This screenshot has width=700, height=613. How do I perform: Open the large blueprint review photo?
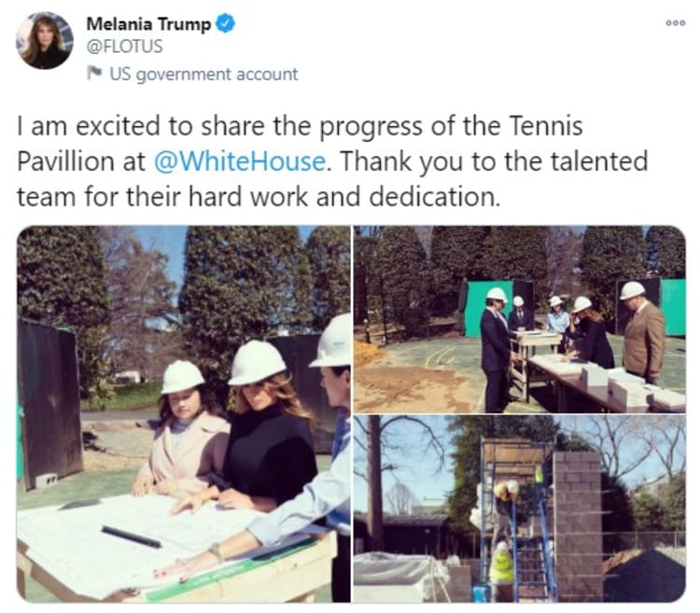(184, 414)
